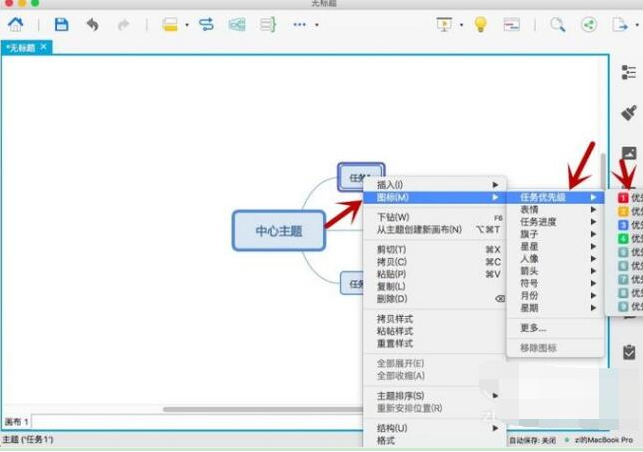Export the map using the export icon
Viewport: 643px width, 452px height.
(x=620, y=25)
